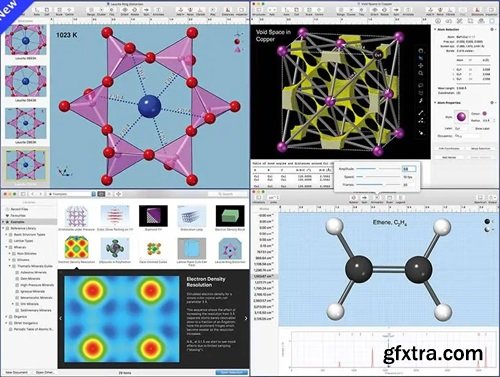Open third inspector tab icon in Copper window
Viewport: 500px width, 377px height.
(460, 21)
